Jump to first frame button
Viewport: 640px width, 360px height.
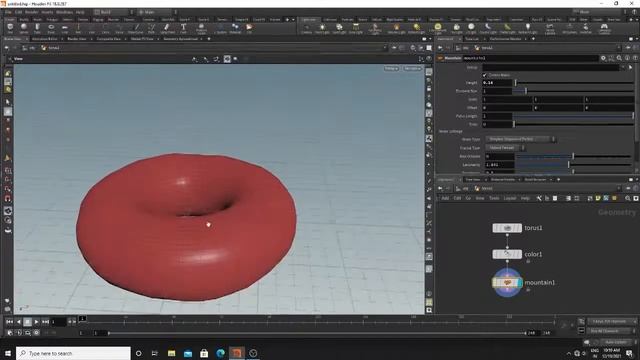pyautogui.click(x=9, y=322)
